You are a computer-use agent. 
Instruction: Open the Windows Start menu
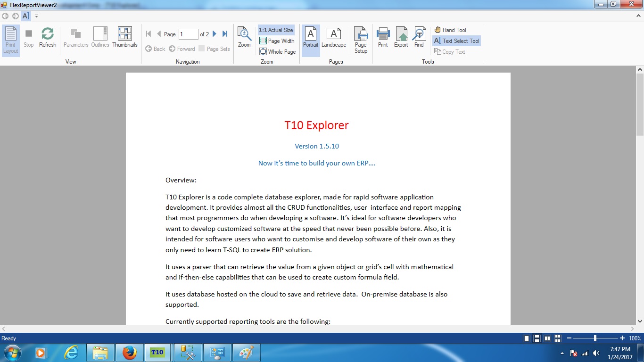pyautogui.click(x=11, y=352)
